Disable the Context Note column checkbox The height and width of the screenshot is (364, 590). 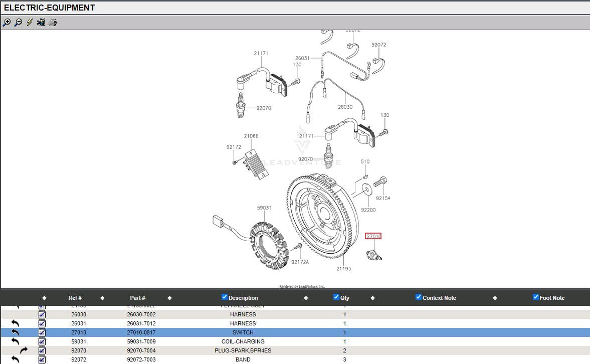pyautogui.click(x=419, y=297)
